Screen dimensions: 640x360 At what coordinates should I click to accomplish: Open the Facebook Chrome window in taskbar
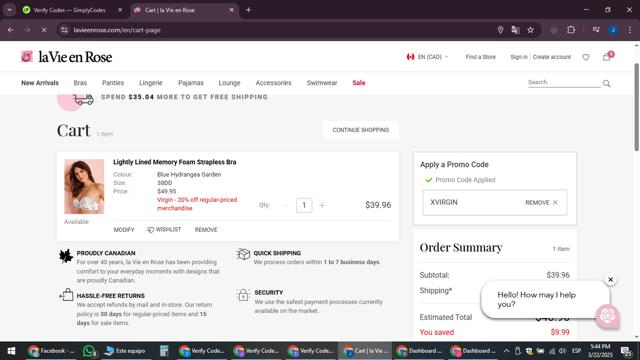[x=51, y=351]
